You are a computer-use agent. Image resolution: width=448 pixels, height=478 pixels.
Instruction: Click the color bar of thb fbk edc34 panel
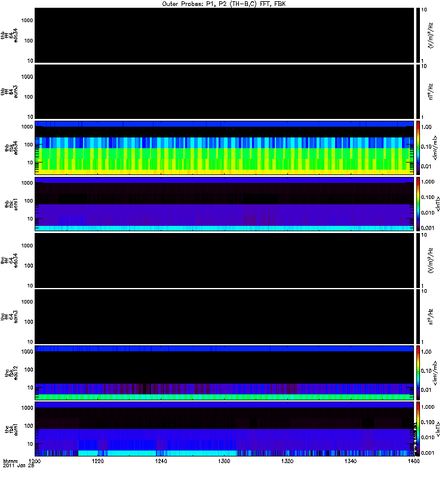(418, 148)
